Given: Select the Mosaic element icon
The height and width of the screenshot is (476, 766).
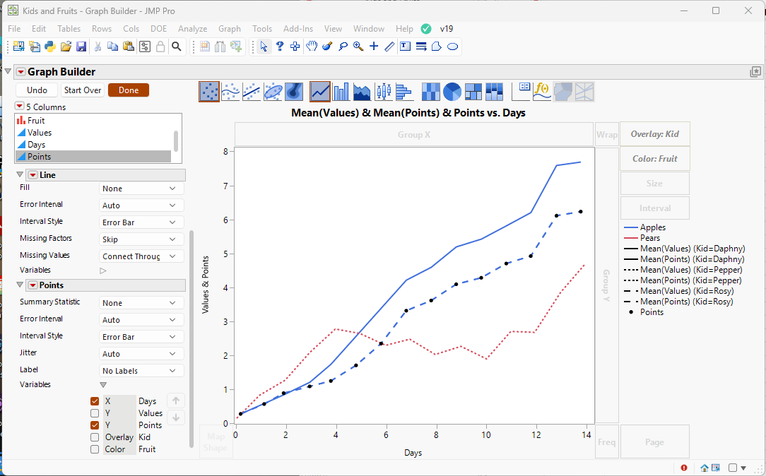Looking at the screenshot, I should tap(494, 91).
